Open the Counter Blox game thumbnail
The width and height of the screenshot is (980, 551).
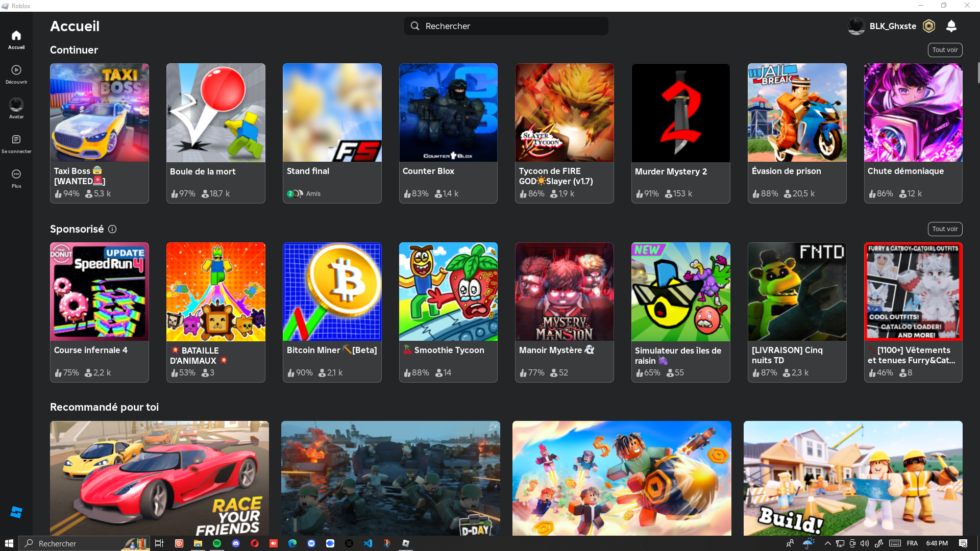(448, 113)
